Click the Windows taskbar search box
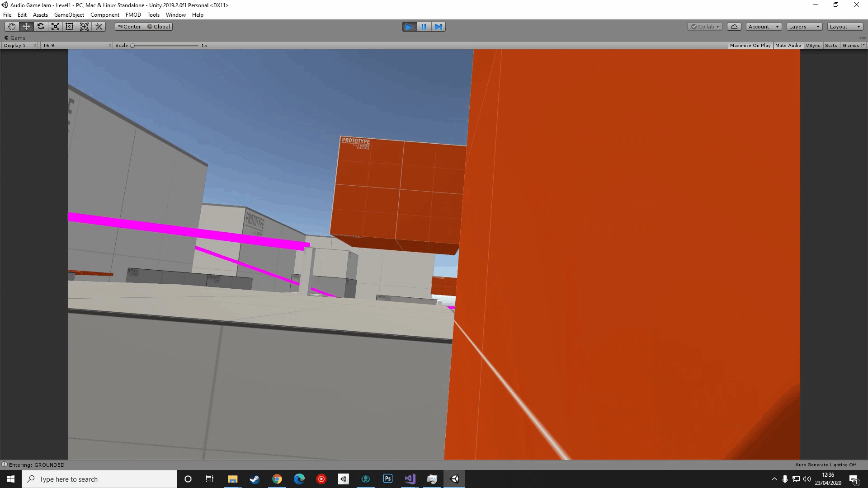The image size is (868, 488). pos(99,479)
